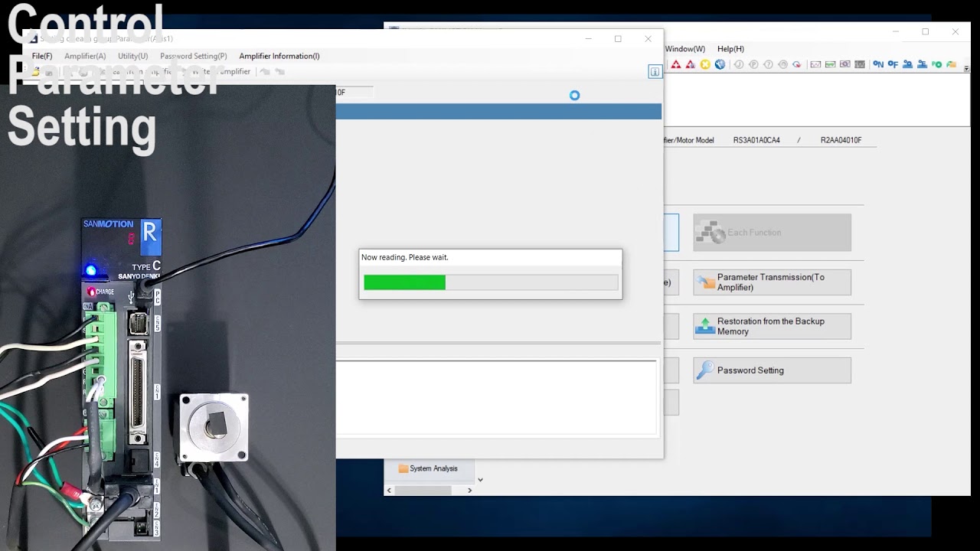
Task: Click the blue ON toolbar icon
Action: point(878,64)
